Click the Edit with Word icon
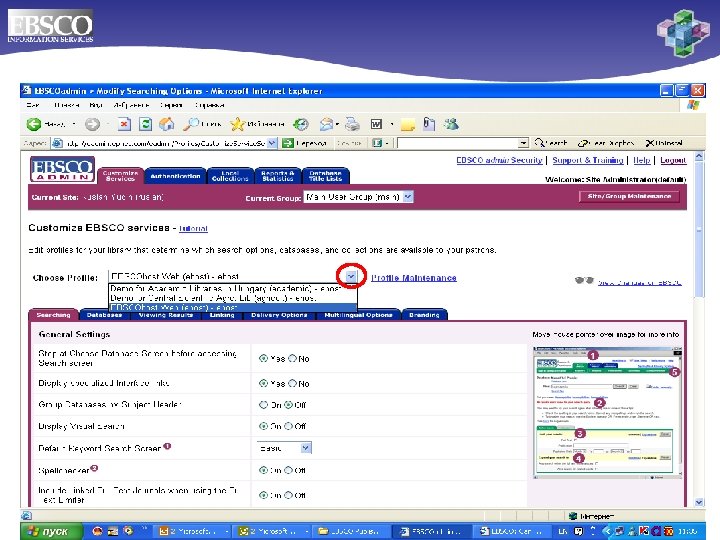Viewport: 720px width, 540px height. (376, 124)
